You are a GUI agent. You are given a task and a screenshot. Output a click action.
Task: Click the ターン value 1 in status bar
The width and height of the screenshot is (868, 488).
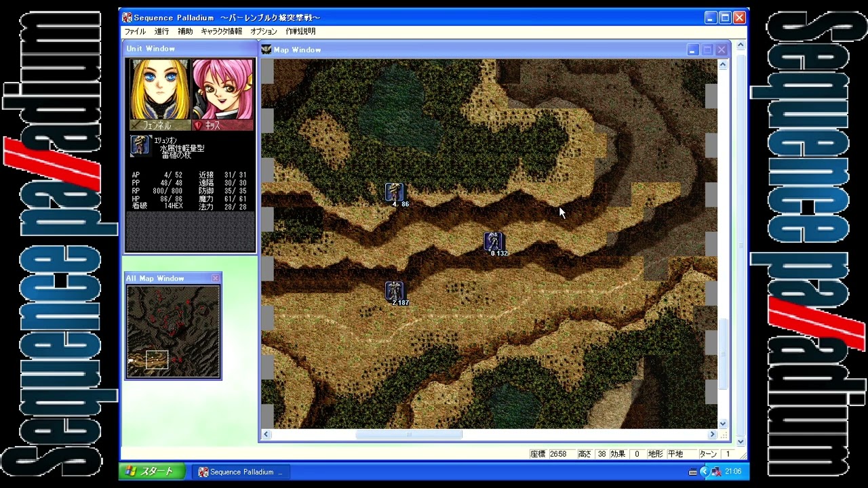tap(728, 454)
